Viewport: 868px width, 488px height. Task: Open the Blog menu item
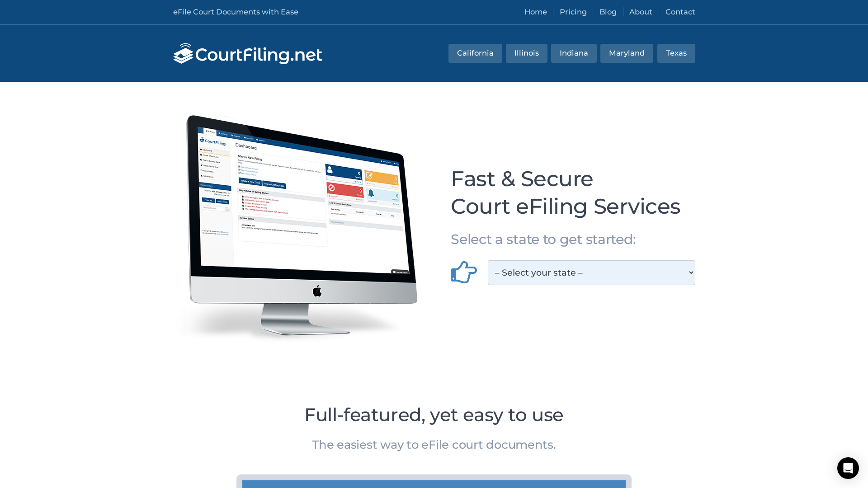(x=608, y=12)
